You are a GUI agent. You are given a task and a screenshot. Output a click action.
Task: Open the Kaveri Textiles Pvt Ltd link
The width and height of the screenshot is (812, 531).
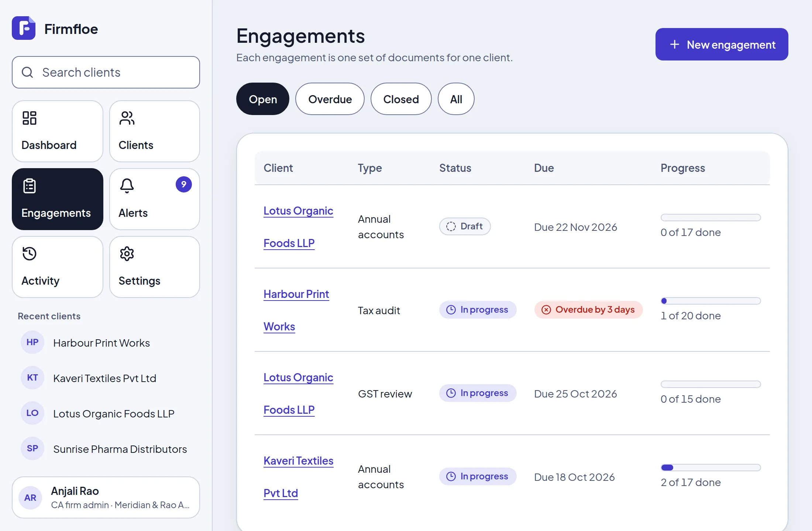298,477
